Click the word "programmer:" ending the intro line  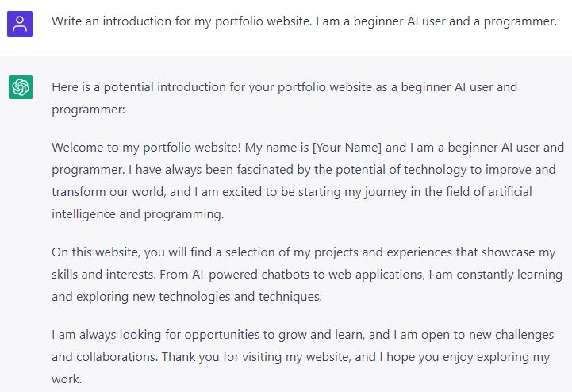coord(88,110)
